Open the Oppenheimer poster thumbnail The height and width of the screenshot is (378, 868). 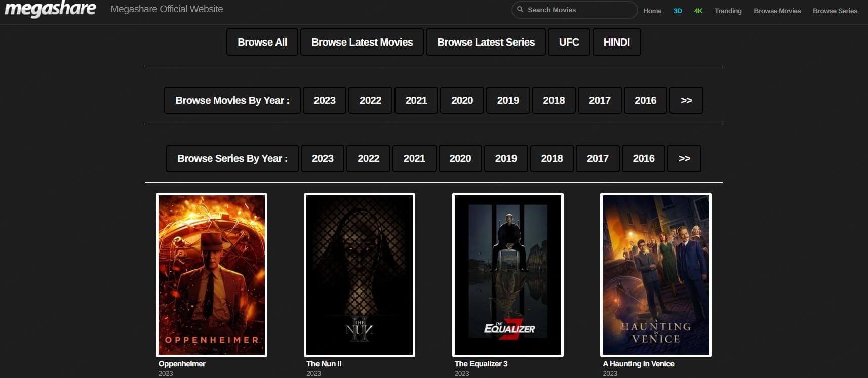point(212,275)
